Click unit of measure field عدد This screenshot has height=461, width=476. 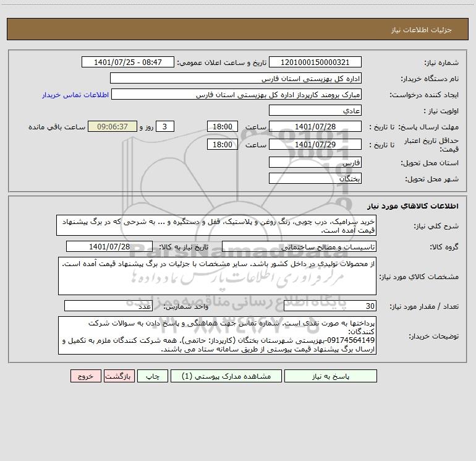(108, 306)
